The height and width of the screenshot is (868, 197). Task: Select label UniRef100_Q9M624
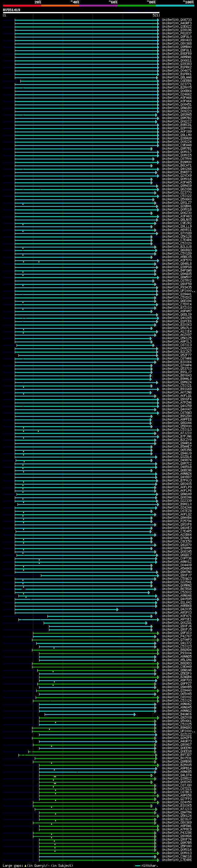pyautogui.click(x=177, y=382)
